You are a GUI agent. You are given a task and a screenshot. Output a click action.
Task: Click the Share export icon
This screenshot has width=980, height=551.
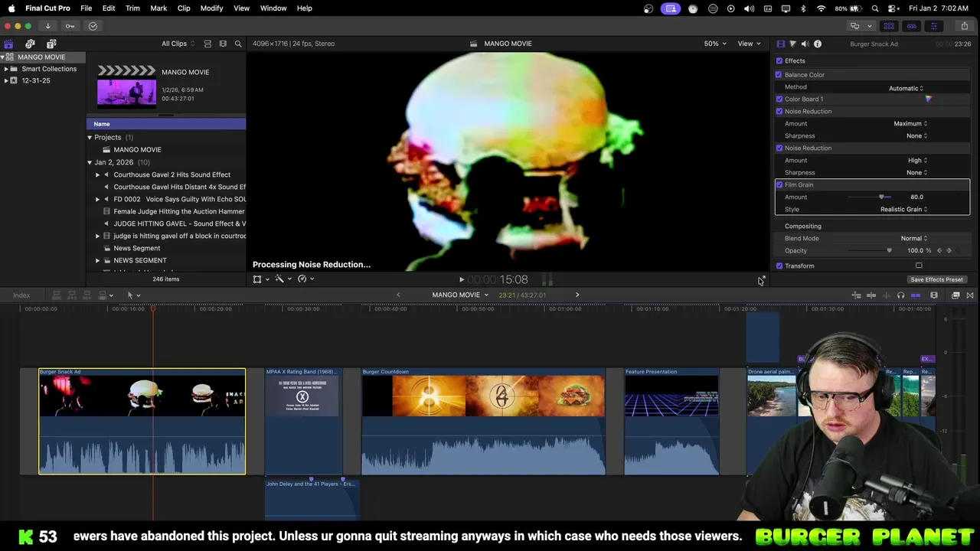coord(964,26)
